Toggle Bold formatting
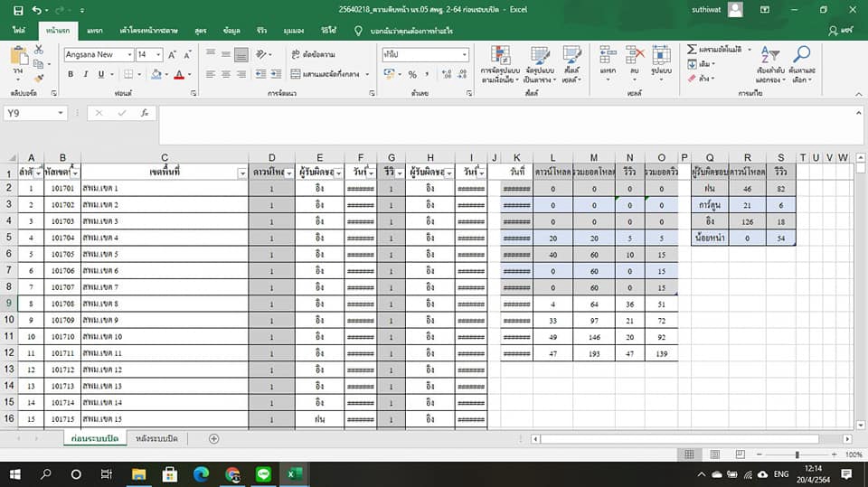The image size is (868, 487). point(72,74)
